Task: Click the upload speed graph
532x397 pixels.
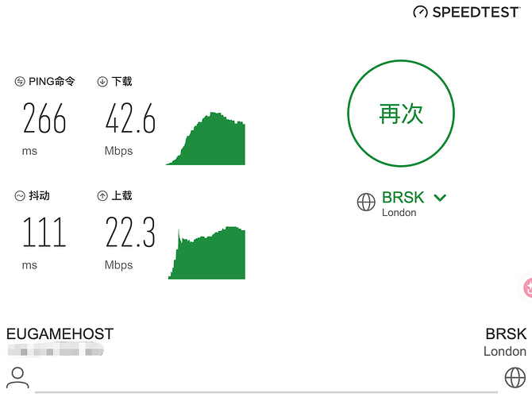Action: 206,252
